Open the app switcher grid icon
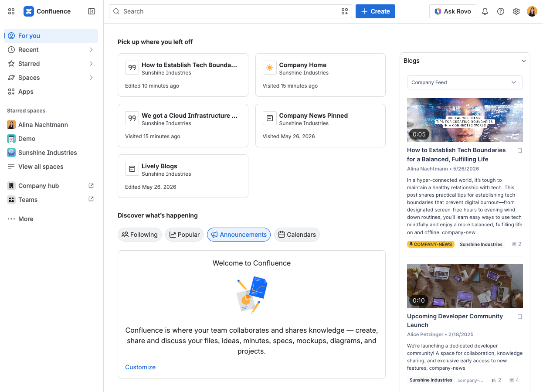Screen dimensions: 543x392 [11, 11]
